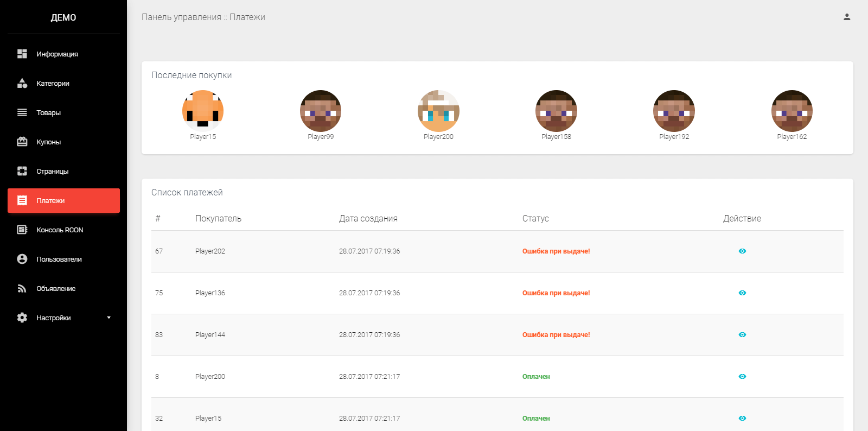Click Player158 name under the avatar
Viewport: 868px width, 431px height.
tap(556, 137)
